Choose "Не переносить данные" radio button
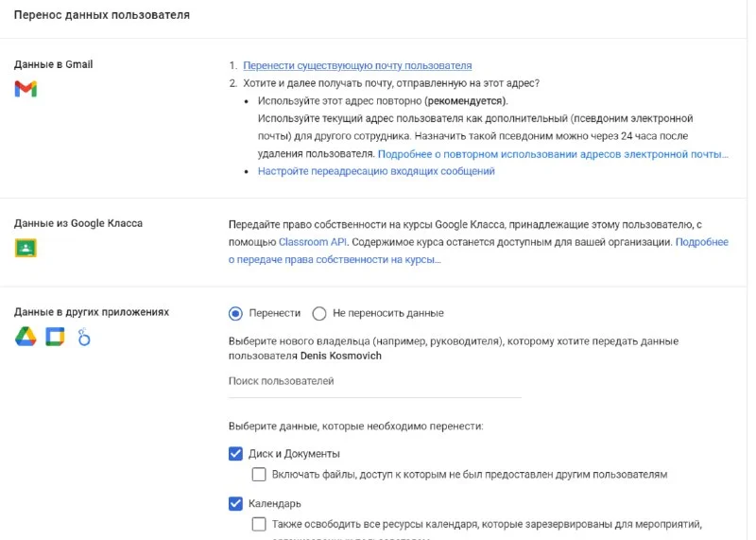 click(x=319, y=313)
